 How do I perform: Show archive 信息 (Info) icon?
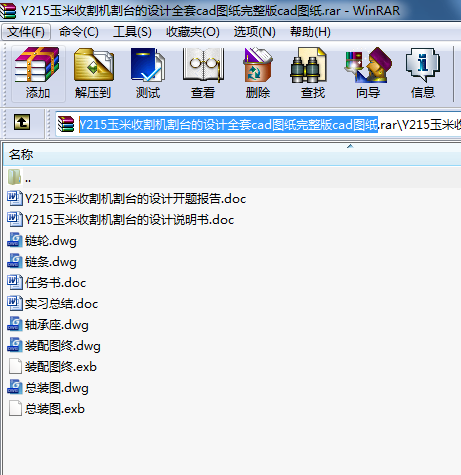point(423,73)
